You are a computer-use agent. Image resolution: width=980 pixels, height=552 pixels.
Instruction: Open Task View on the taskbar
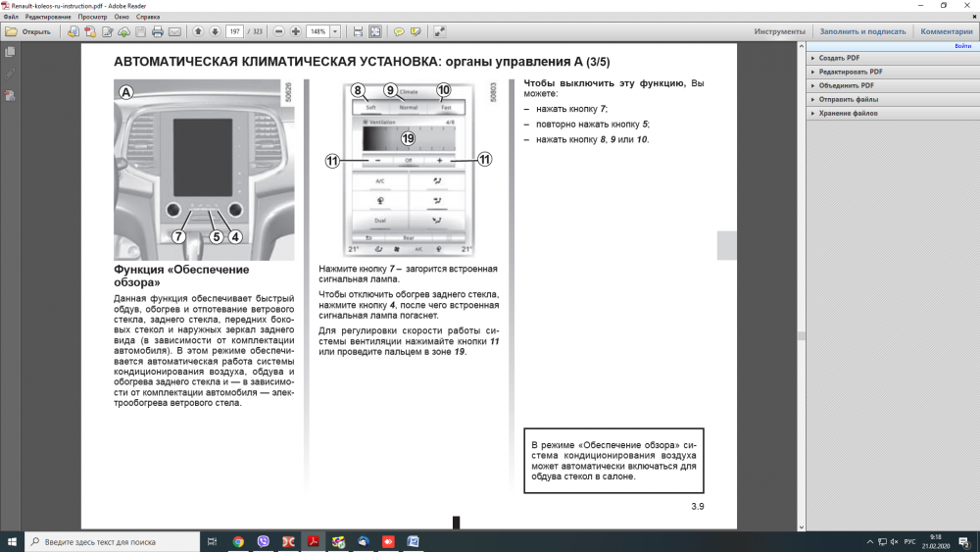click(213, 541)
